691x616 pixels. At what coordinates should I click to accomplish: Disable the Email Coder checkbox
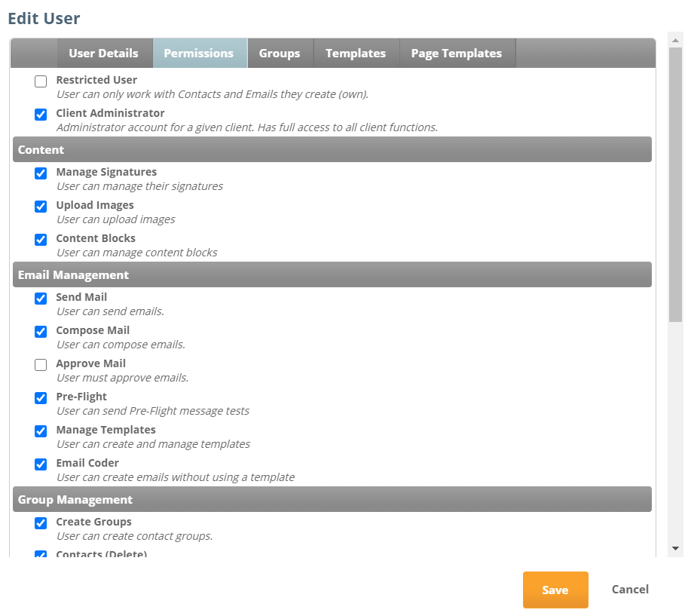[41, 464]
